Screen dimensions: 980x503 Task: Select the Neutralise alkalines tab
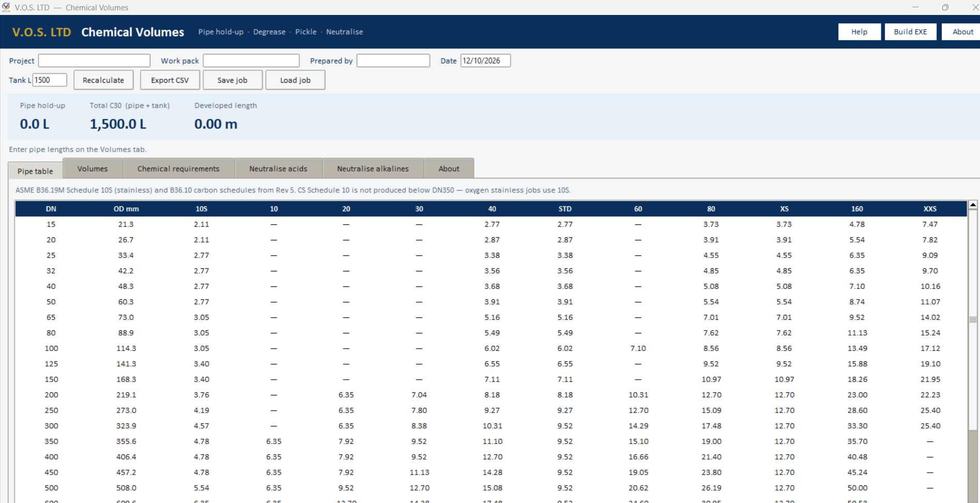click(x=373, y=169)
